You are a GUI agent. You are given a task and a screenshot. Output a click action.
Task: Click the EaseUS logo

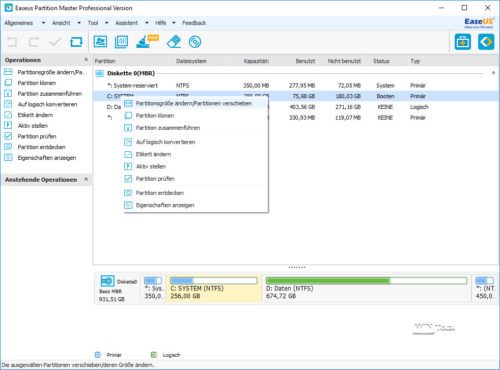[479, 23]
